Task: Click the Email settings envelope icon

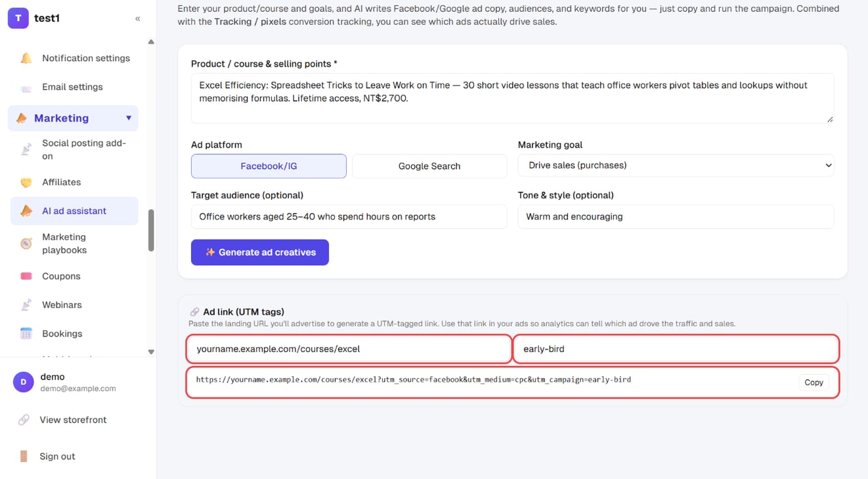Action: (26, 87)
